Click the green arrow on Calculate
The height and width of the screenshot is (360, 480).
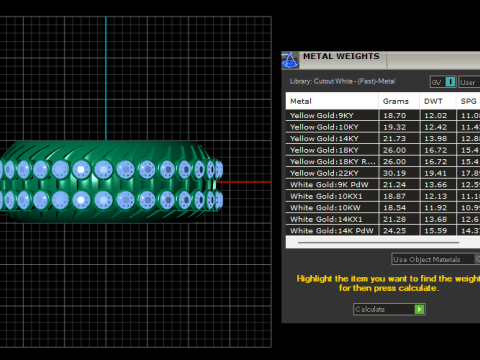pyautogui.click(x=419, y=309)
